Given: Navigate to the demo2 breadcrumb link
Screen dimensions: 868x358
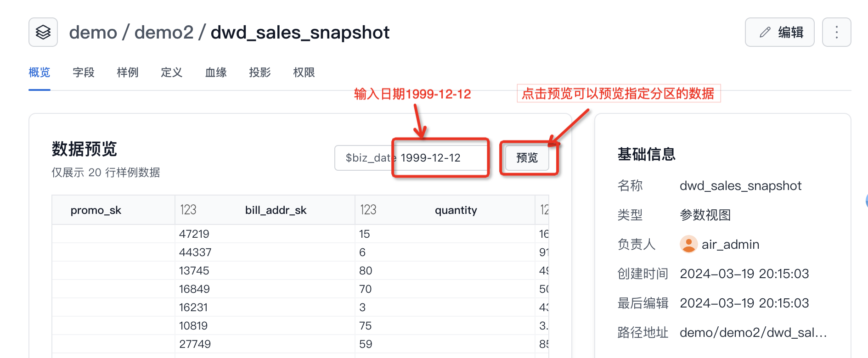Looking at the screenshot, I should pyautogui.click(x=164, y=33).
